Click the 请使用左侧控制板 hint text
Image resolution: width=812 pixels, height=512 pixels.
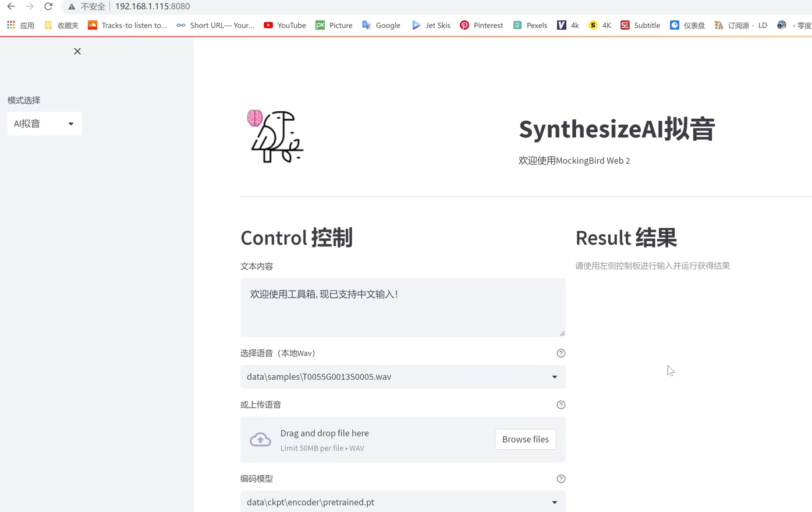[653, 266]
